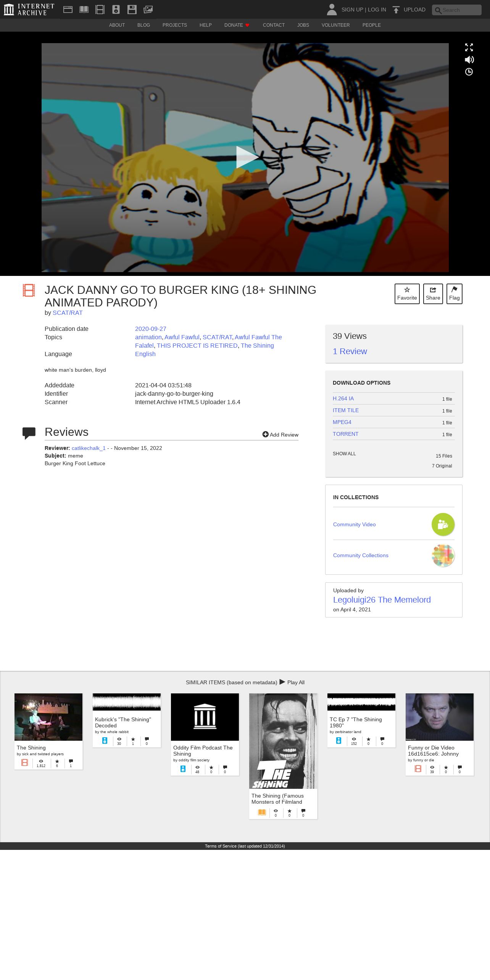This screenshot has width=490, height=980.
Task: Open the VOLUNTEER menu item
Action: [335, 25]
